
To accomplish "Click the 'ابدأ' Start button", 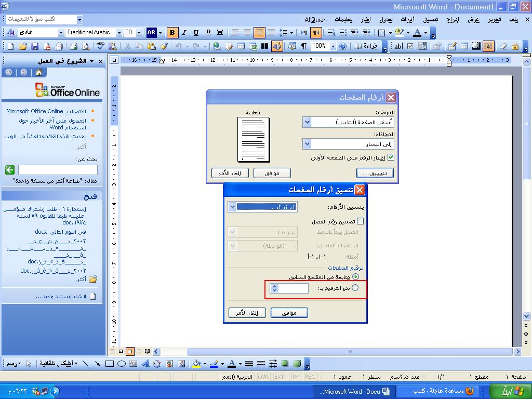I will point(511,391).
